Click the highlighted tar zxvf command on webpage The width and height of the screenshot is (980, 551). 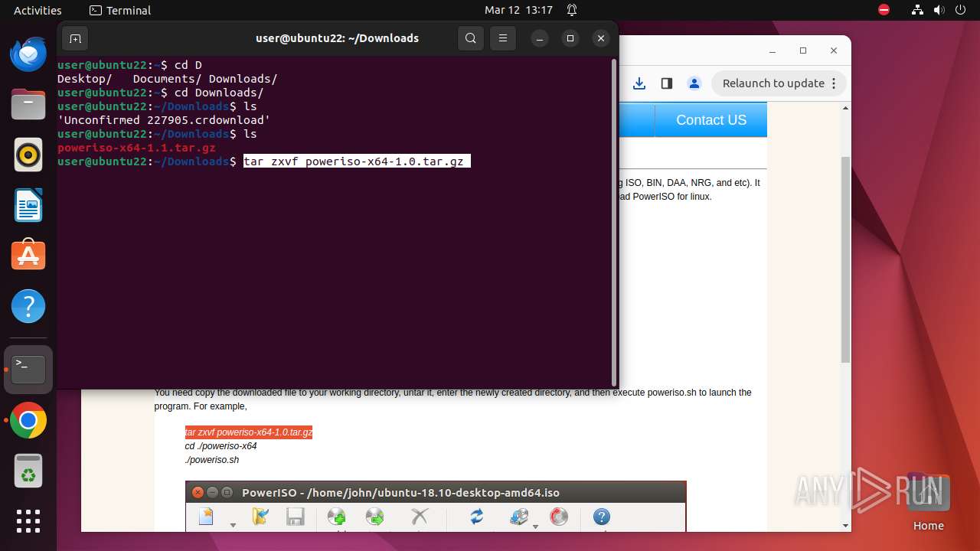[x=249, y=432]
